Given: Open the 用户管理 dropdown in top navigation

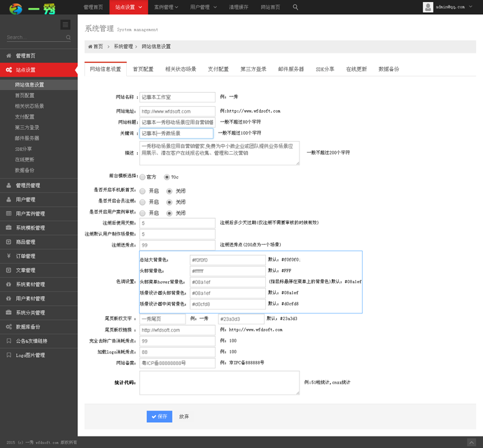Looking at the screenshot, I should pos(204,7).
